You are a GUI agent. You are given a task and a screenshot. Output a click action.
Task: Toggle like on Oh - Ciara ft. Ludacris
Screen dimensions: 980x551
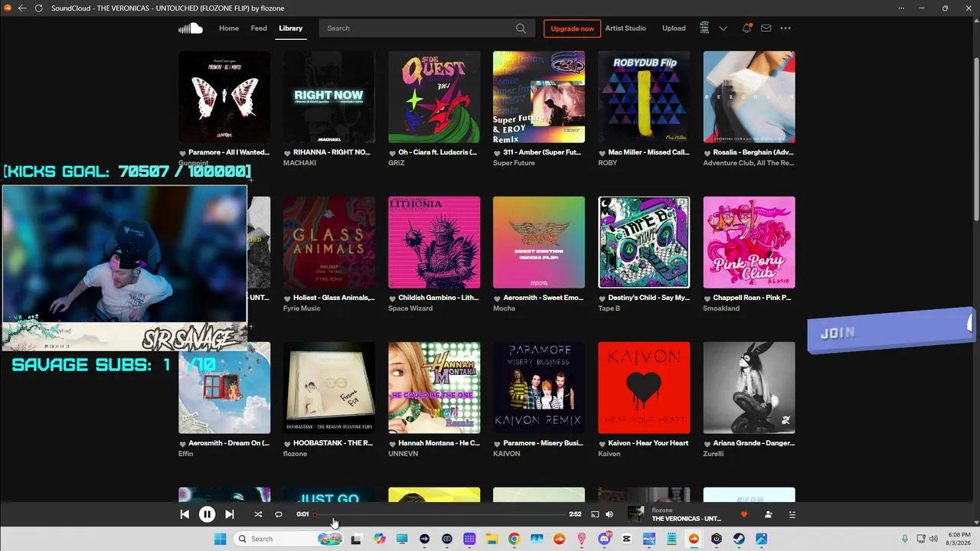point(392,152)
